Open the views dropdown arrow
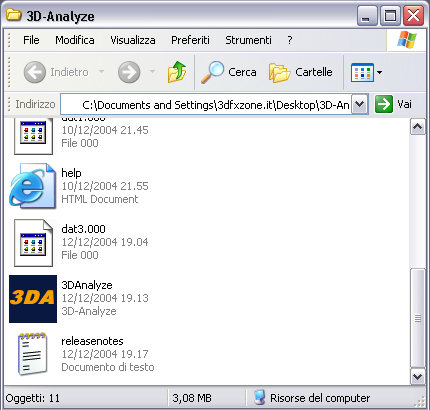Image resolution: width=430 pixels, height=410 pixels. pos(379,72)
